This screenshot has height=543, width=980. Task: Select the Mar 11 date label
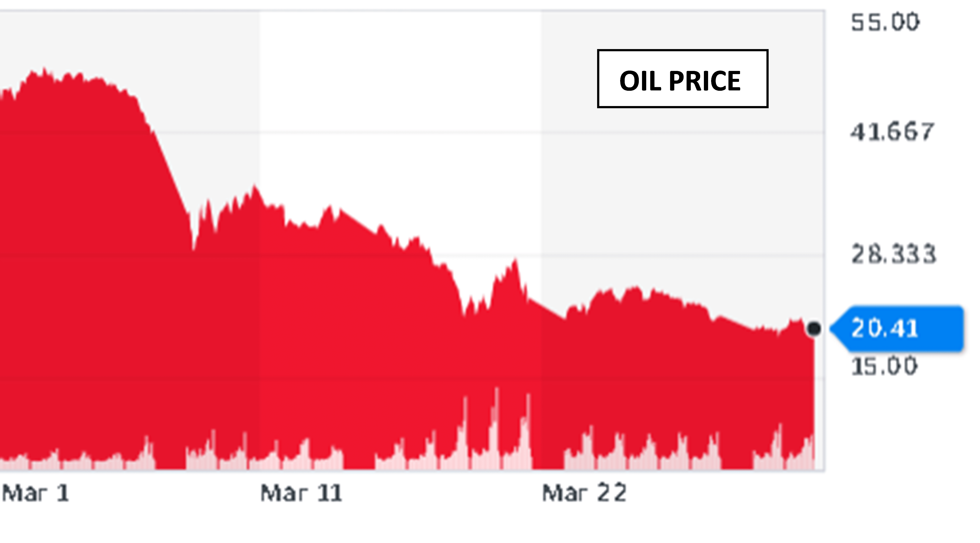pyautogui.click(x=301, y=493)
